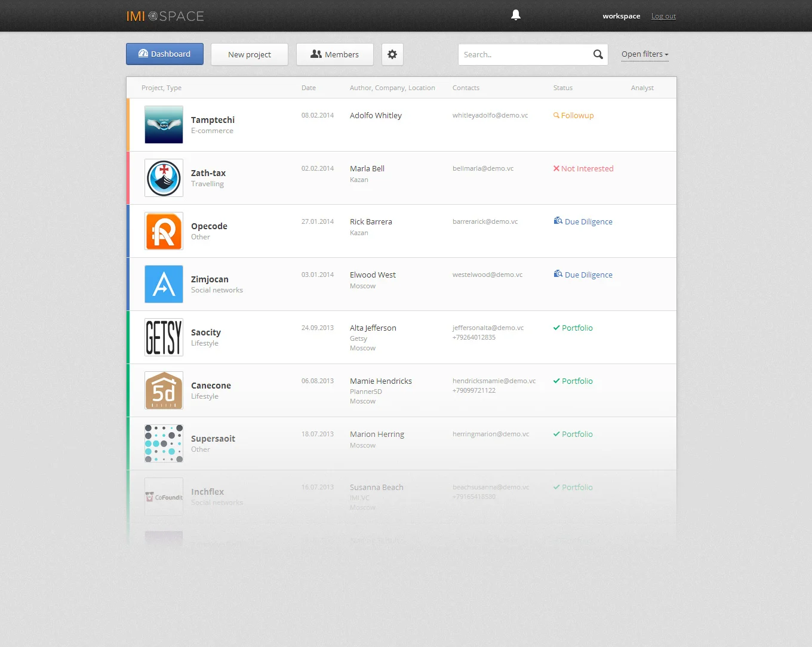This screenshot has height=647, width=812.
Task: Sort by the Date column header
Action: 309,88
